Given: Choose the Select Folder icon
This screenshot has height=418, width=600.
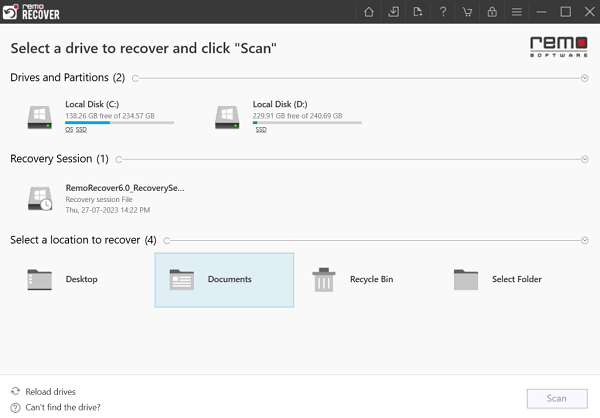Looking at the screenshot, I should [466, 280].
